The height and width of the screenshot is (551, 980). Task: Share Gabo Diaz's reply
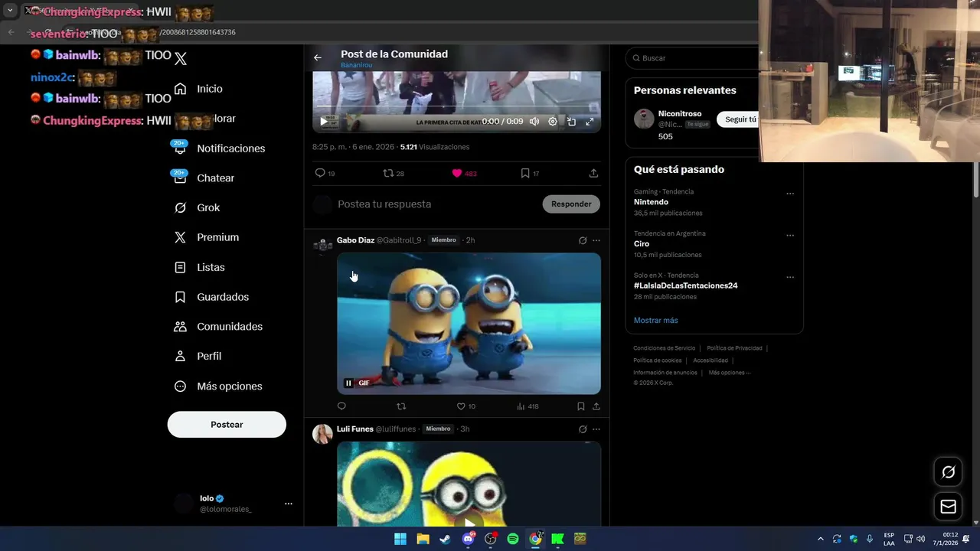(x=596, y=406)
